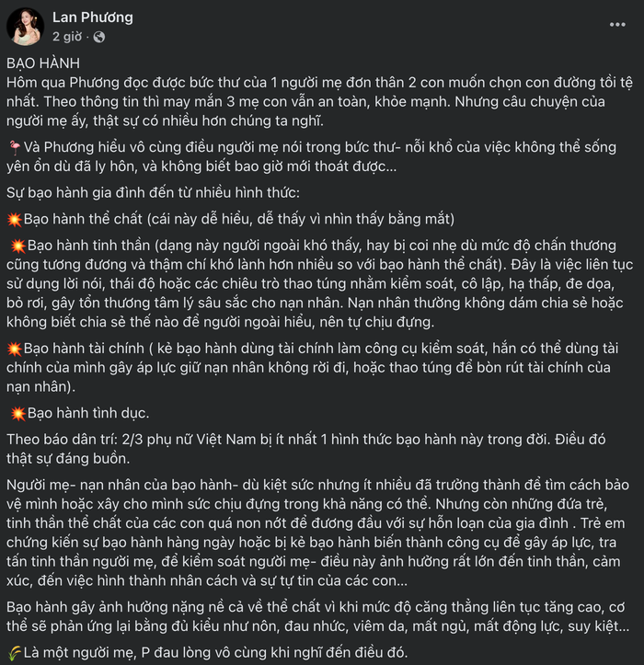Click the emoji beside 'Bạo hành tài chính'
Screen dimensions: 644x665
point(14,350)
